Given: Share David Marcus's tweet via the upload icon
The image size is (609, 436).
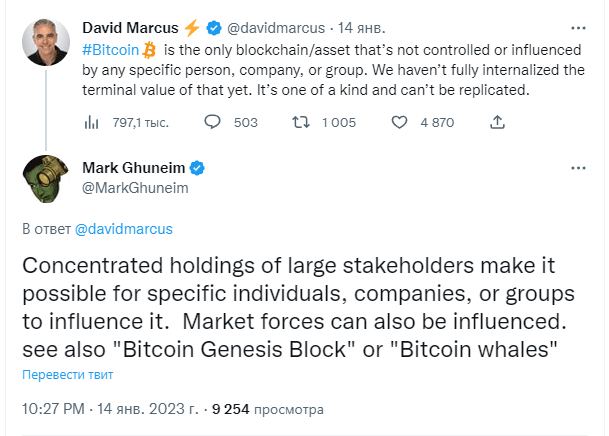Looking at the screenshot, I should click(x=497, y=122).
